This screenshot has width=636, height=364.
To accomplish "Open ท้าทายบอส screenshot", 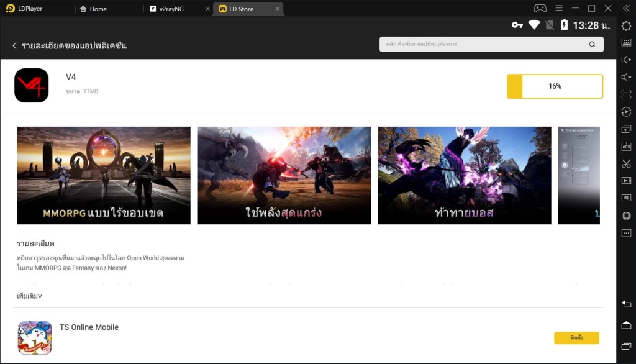I will [x=465, y=175].
